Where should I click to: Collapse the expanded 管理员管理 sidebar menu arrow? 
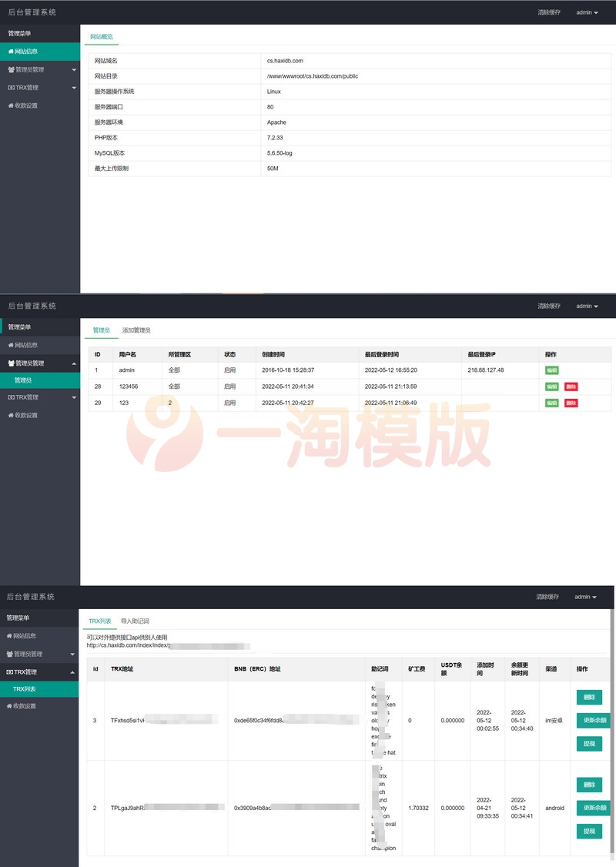click(74, 363)
